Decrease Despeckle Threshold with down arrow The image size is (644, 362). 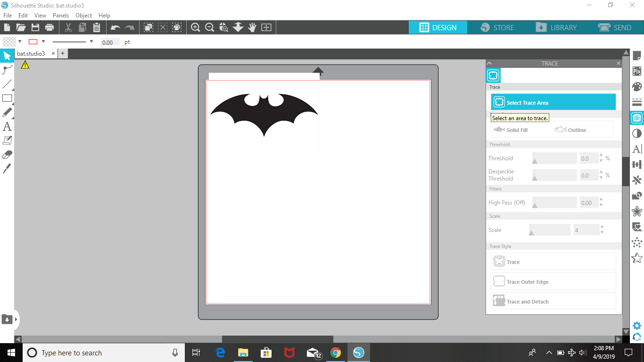601,179
